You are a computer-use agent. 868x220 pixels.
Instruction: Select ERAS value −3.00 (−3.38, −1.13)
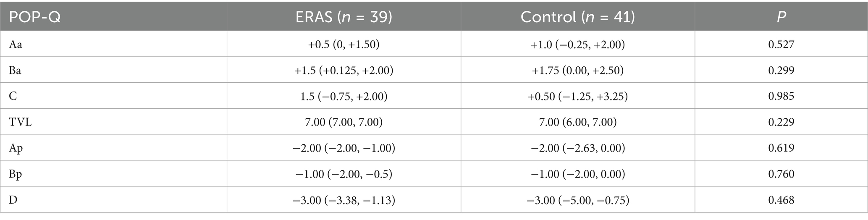point(344,201)
